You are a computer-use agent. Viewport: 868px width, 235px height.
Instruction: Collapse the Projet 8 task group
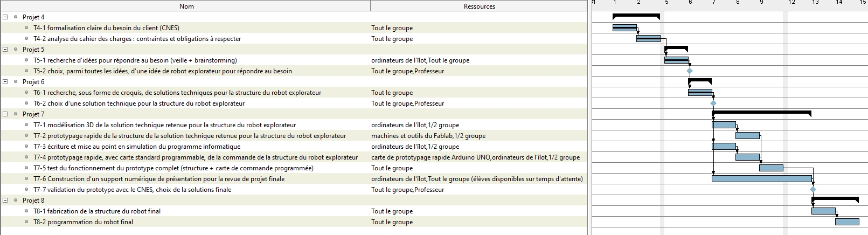pyautogui.click(x=5, y=201)
